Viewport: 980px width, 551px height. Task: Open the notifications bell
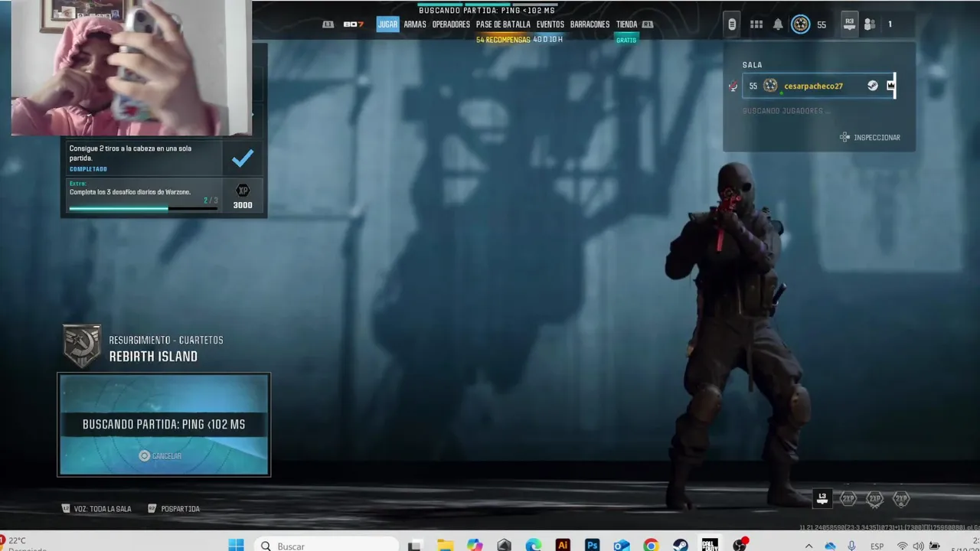(778, 24)
